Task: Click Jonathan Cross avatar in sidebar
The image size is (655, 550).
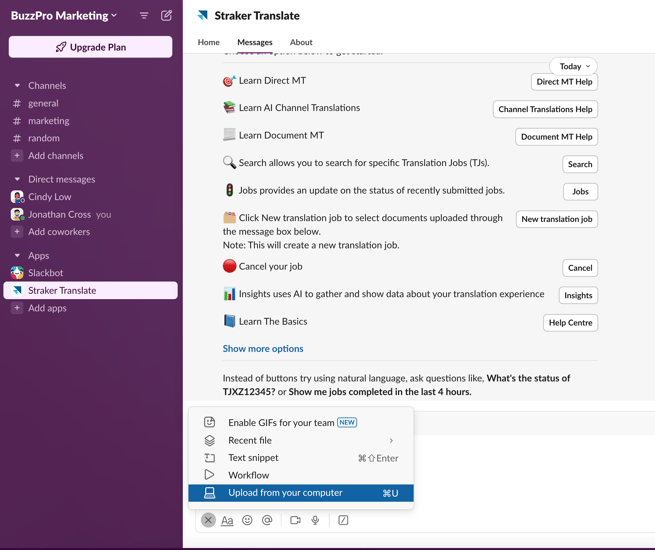Action: (17, 214)
